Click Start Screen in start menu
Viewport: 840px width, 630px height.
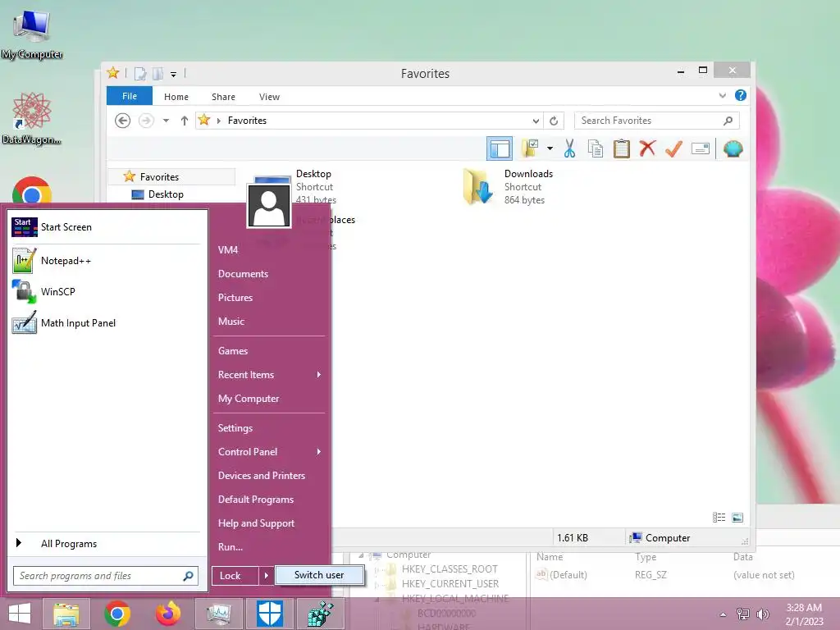[x=106, y=227]
